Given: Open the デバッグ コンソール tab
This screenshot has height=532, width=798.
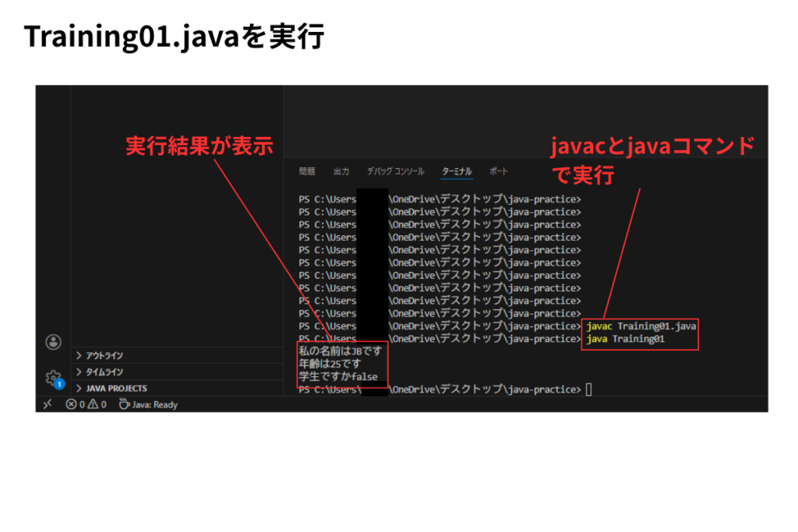Looking at the screenshot, I should 395,171.
